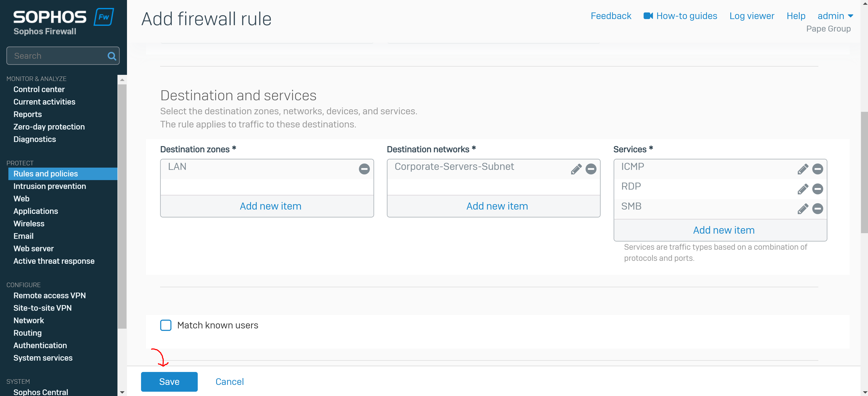Open Authentication settings

40,345
